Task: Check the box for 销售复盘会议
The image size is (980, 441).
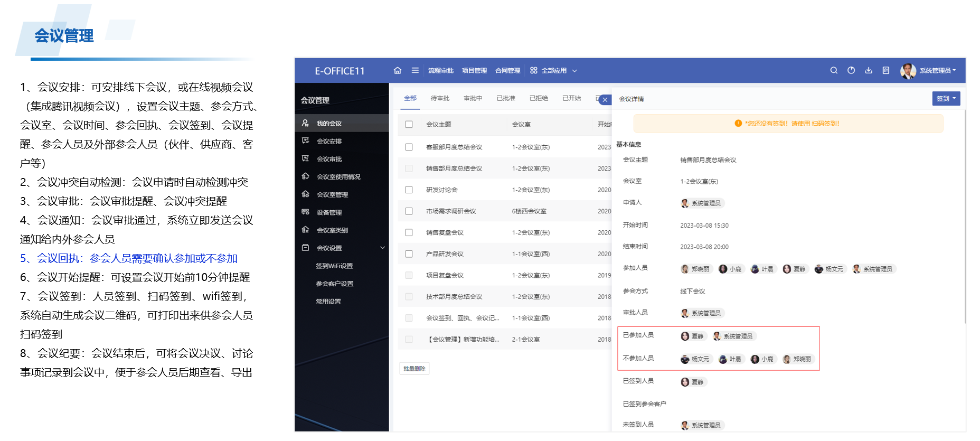Action: click(x=409, y=232)
